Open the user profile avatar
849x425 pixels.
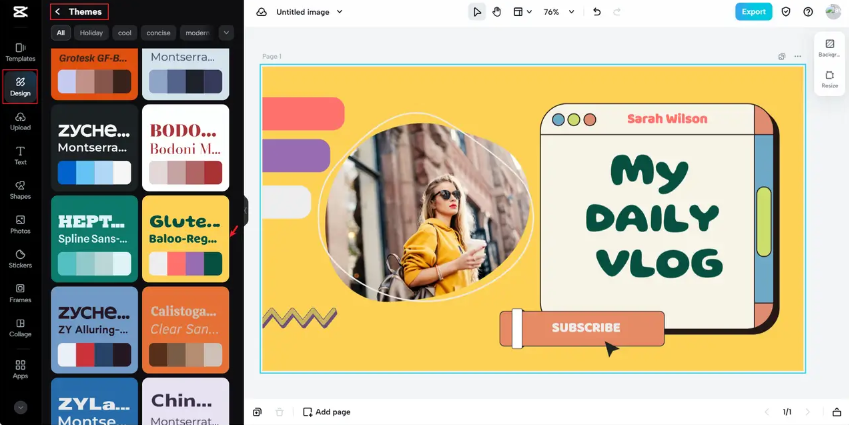click(x=833, y=12)
